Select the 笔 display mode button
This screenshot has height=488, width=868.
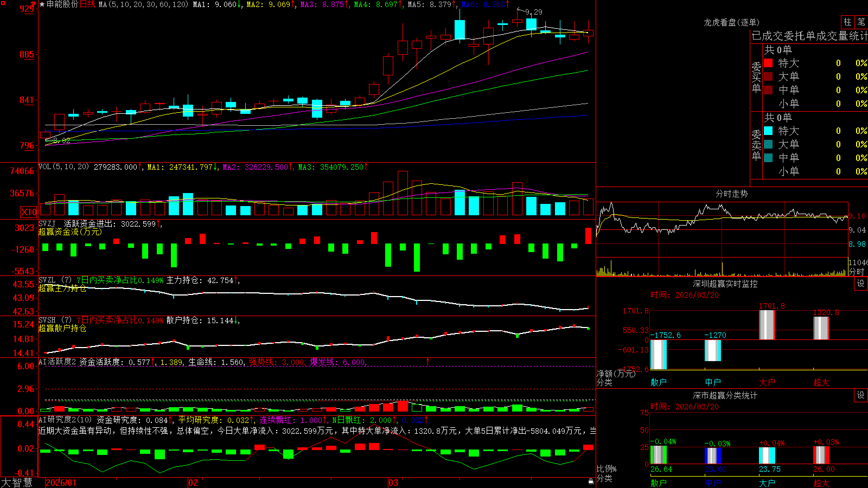[x=861, y=22]
